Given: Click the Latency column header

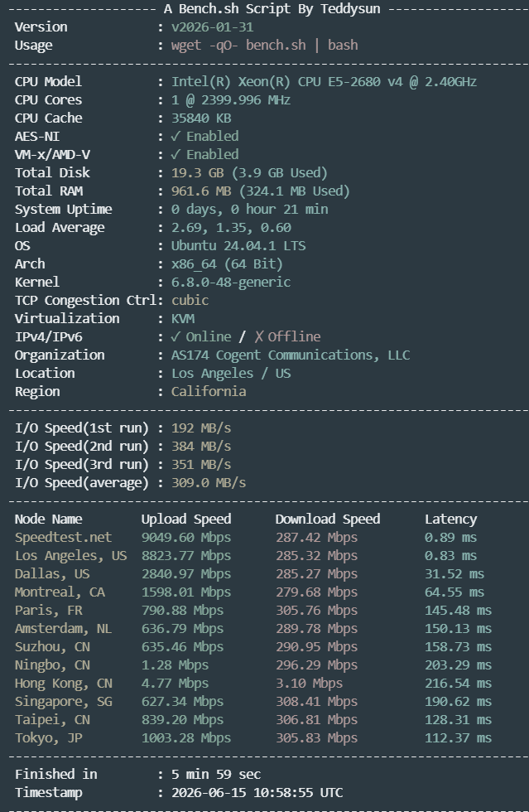Looking at the screenshot, I should pos(451,519).
